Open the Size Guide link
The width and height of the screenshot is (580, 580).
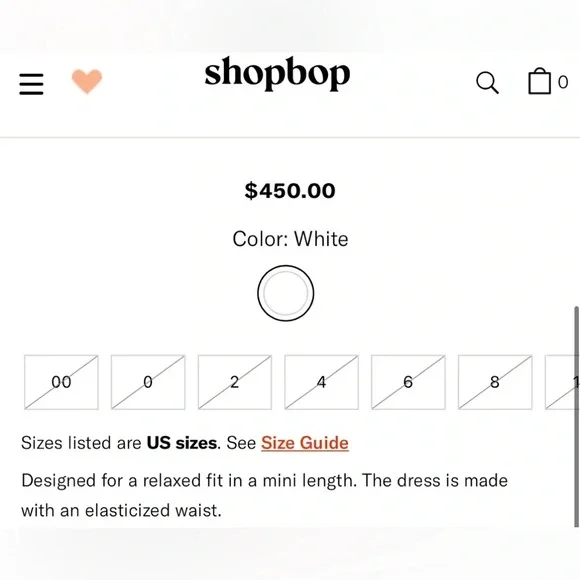(x=305, y=443)
